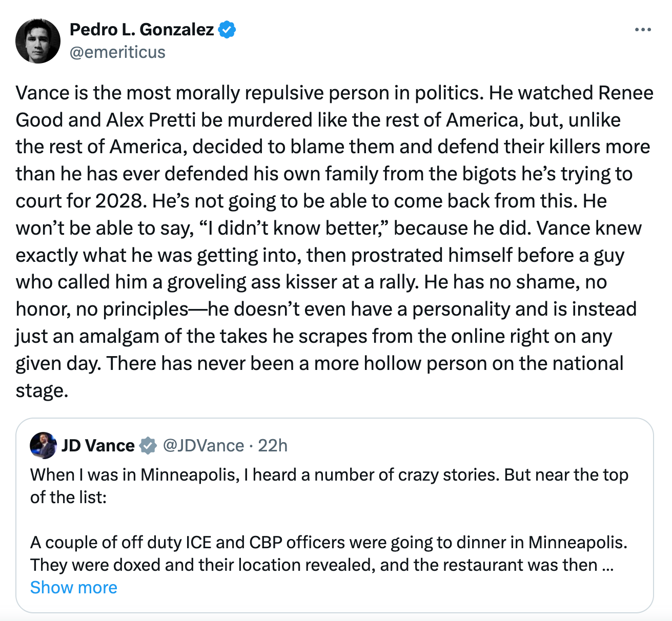
Task: Open the three-dot more options menu
Action: (x=642, y=30)
